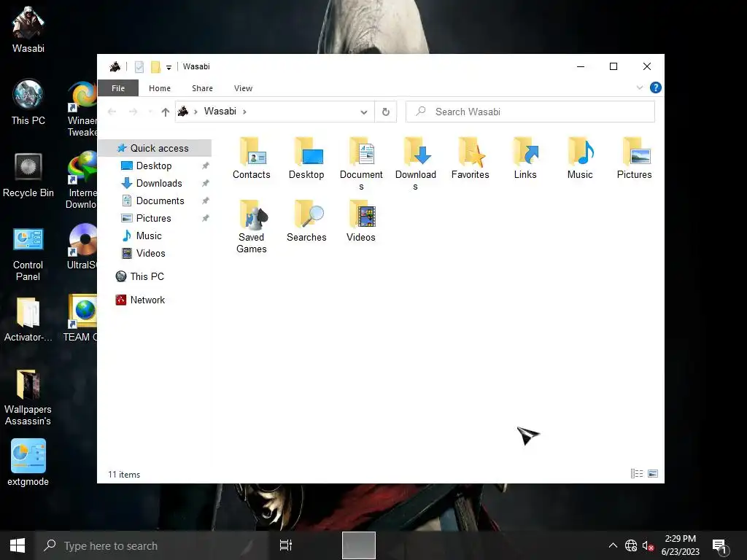Expand the Wasabi breadcrumb chevron

coord(245,112)
